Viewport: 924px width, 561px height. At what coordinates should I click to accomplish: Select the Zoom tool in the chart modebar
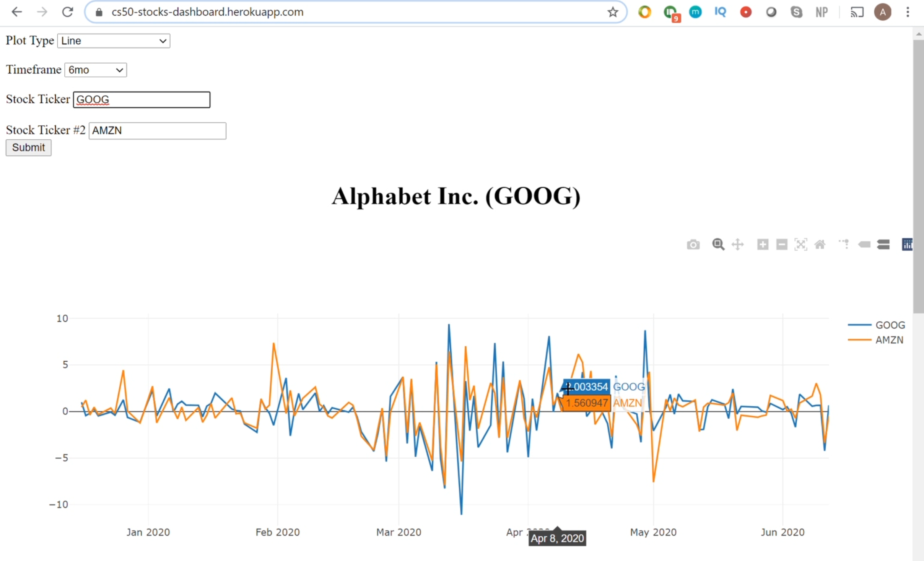[718, 244]
